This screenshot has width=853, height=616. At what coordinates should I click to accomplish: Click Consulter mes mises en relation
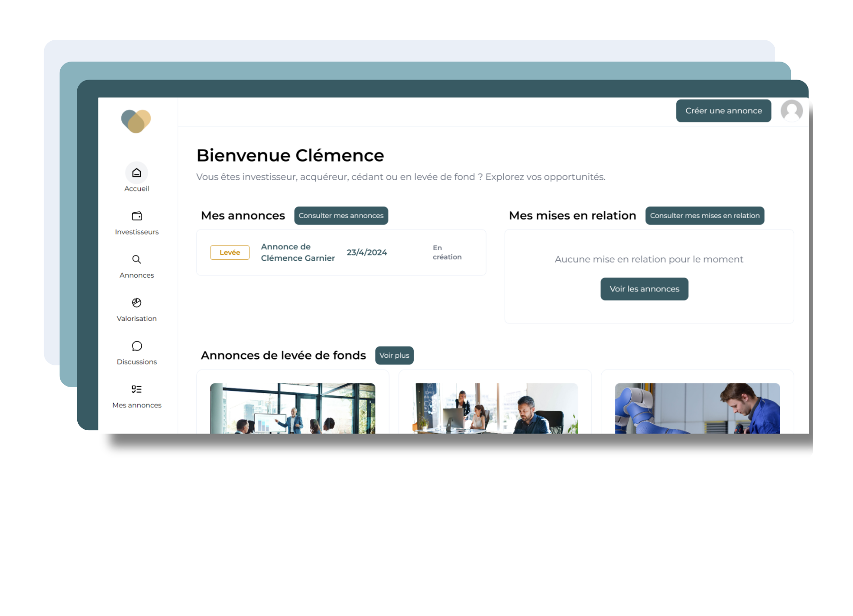coord(704,216)
